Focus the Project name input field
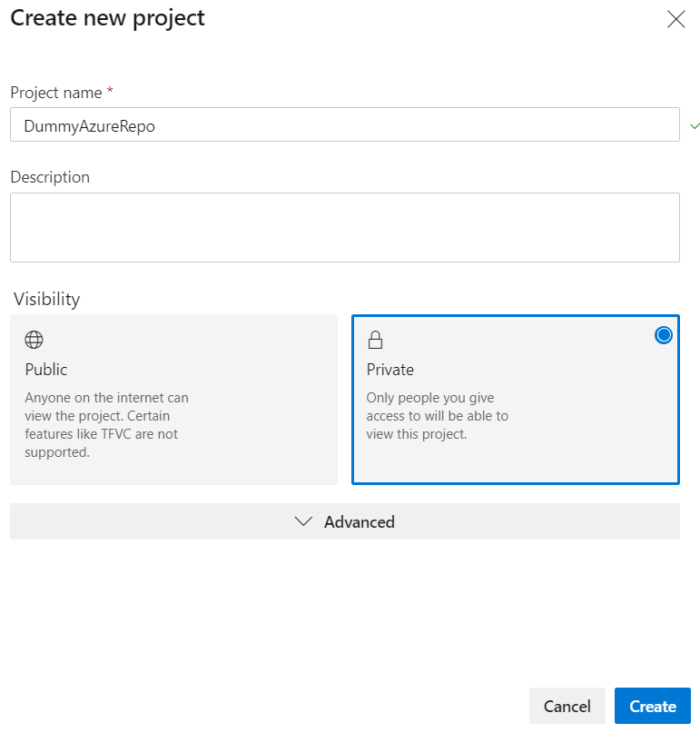This screenshot has height=733, width=700. pyautogui.click(x=345, y=125)
